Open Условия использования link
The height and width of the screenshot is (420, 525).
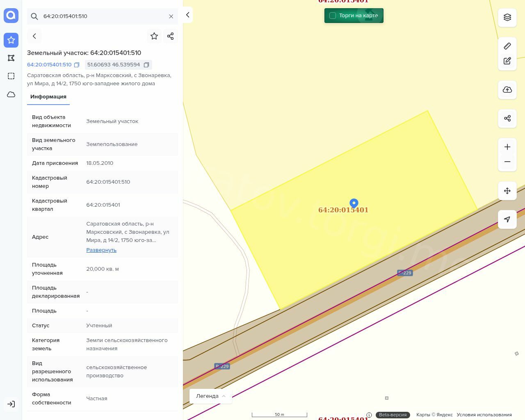coord(484,415)
